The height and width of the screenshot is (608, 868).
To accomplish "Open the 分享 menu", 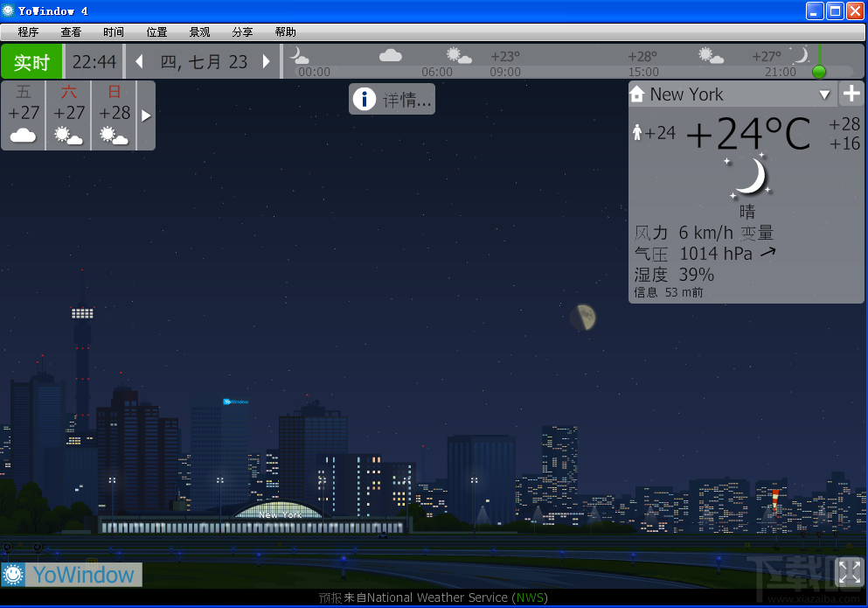I will 242,32.
